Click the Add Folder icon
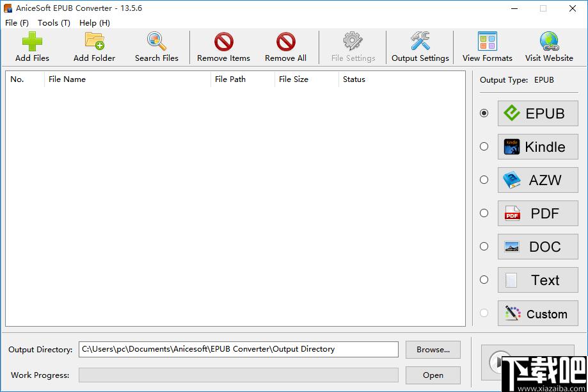The width and height of the screenshot is (588, 392). 95,41
